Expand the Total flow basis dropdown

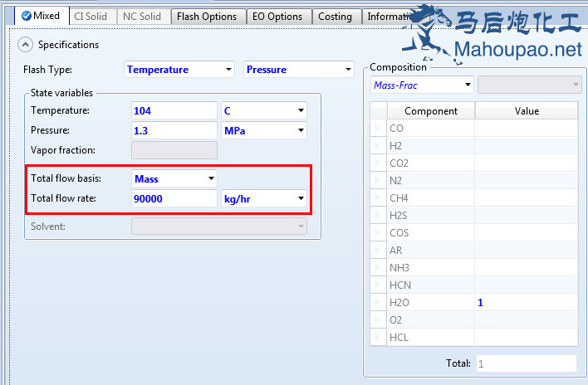[x=174, y=178]
